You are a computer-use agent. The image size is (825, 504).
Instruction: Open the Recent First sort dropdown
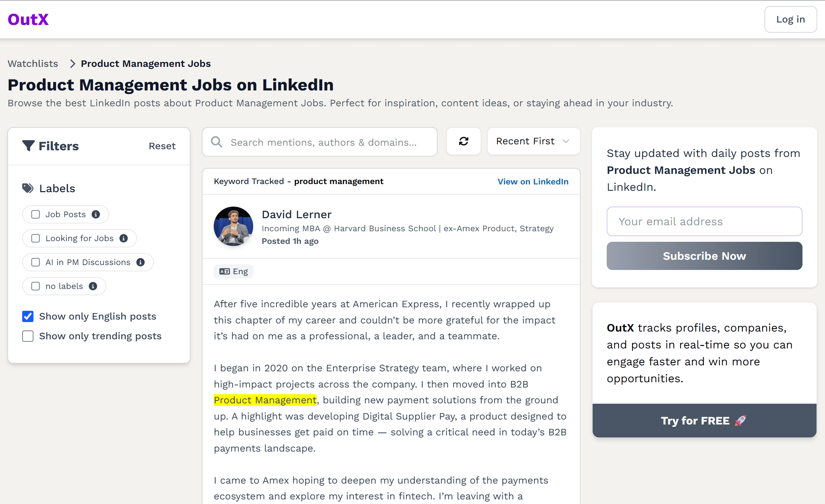click(533, 141)
